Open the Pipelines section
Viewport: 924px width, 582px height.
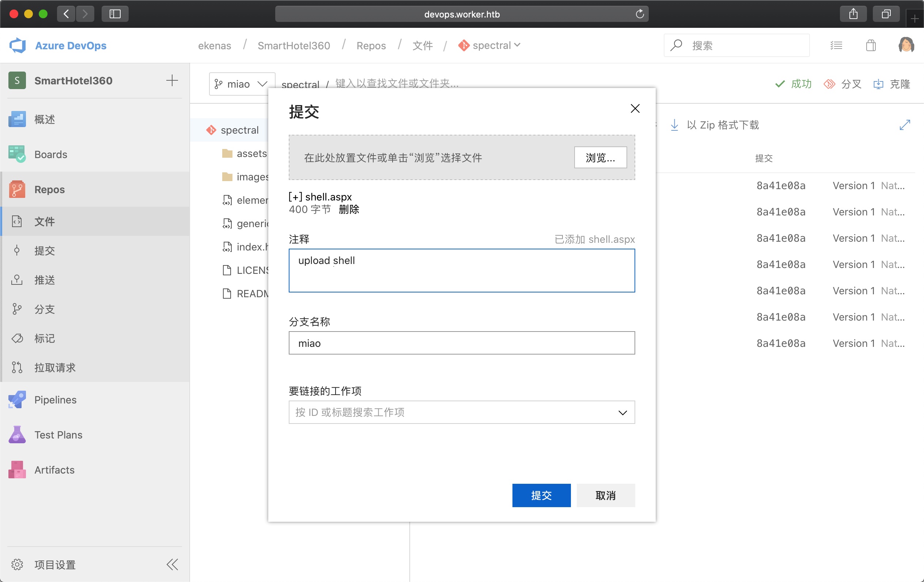[55, 399]
